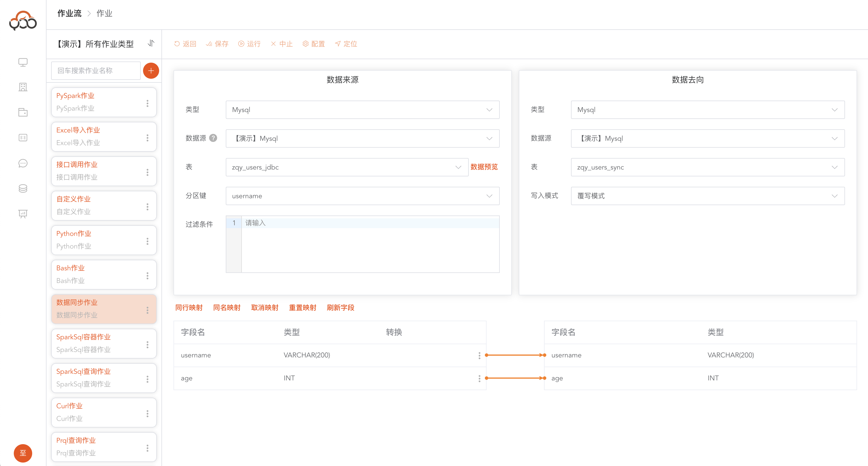
Task: Open the username field row menu dots
Action: (x=479, y=355)
